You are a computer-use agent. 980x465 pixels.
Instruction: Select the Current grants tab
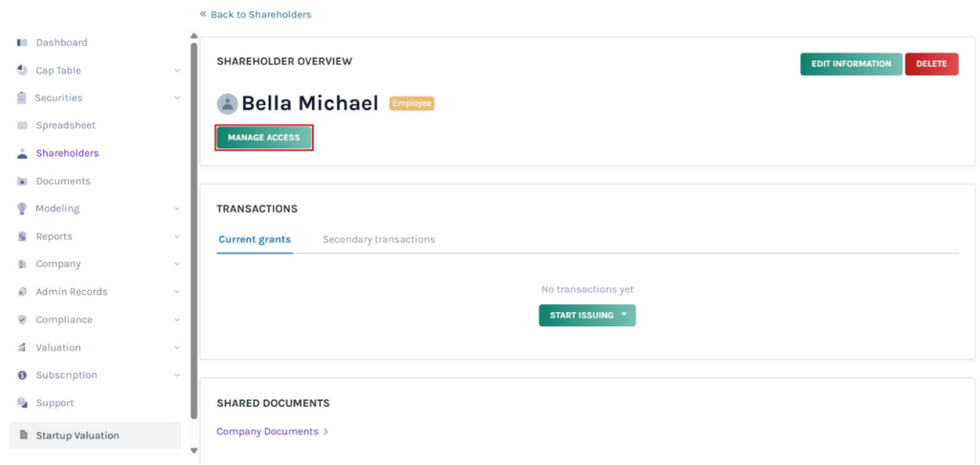click(x=255, y=239)
